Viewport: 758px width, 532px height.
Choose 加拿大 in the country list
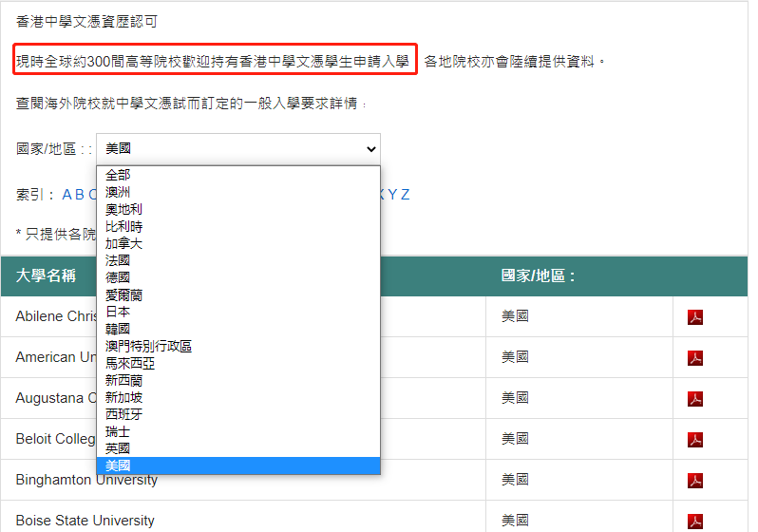[x=238, y=243]
